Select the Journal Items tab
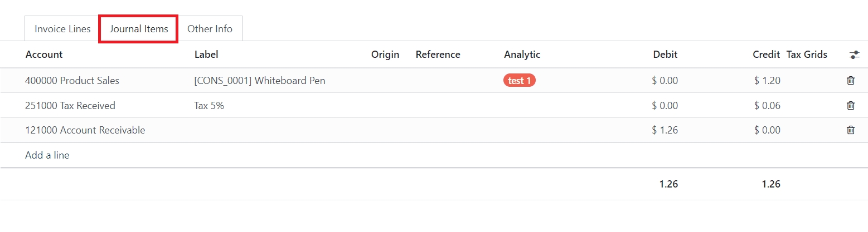 pos(139,29)
